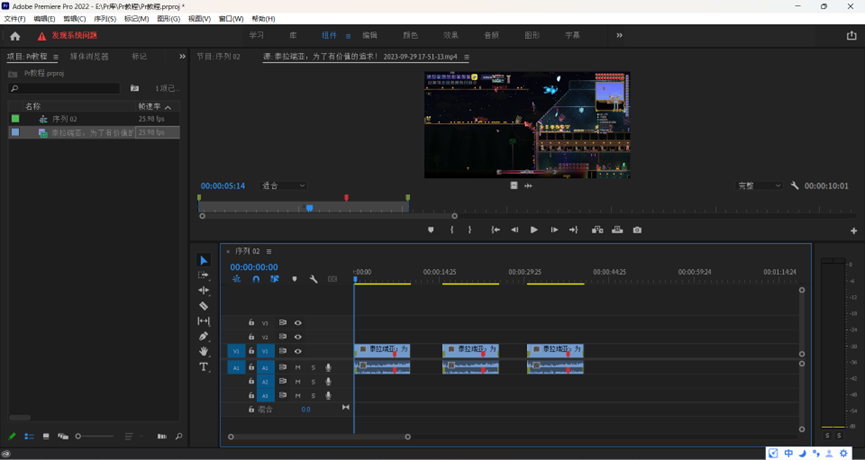865x460 pixels.
Task: Open the playback resolution 完整 dropdown
Action: [759, 186]
